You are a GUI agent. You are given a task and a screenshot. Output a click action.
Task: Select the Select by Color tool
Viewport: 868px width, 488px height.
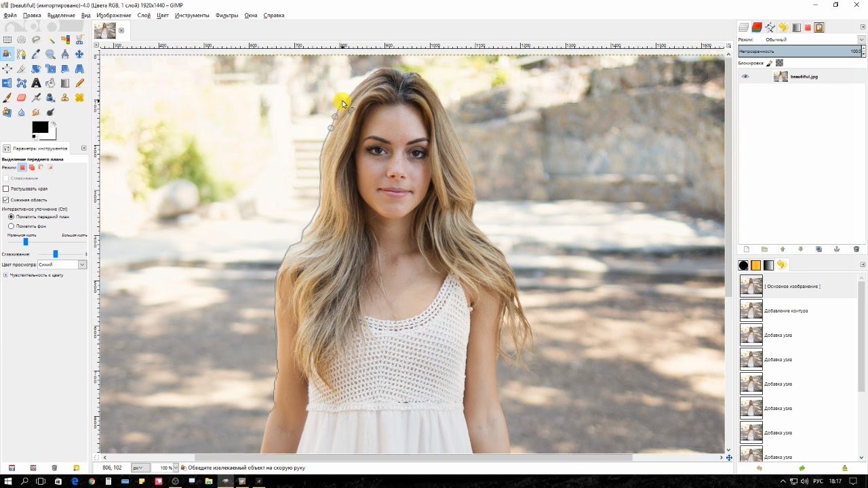click(x=65, y=39)
